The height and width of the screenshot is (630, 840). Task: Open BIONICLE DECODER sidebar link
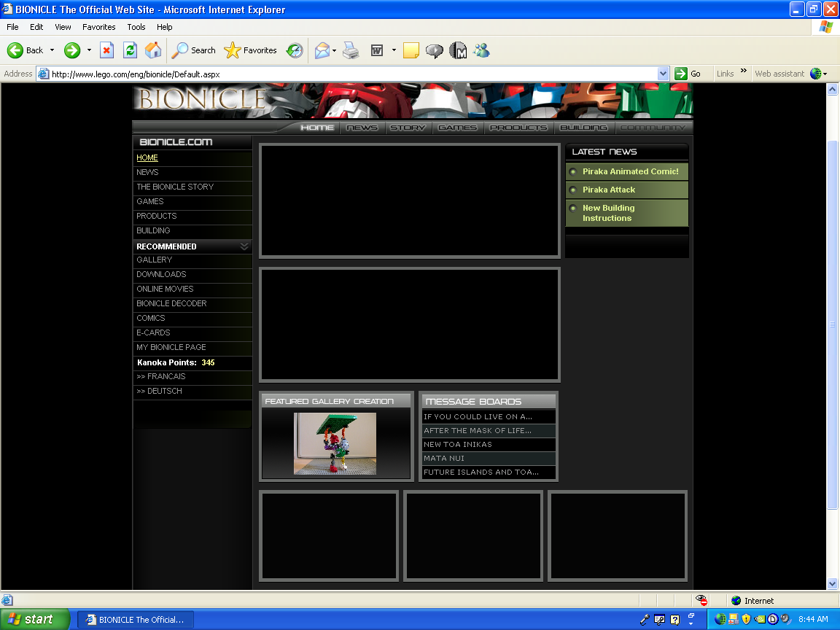(171, 303)
